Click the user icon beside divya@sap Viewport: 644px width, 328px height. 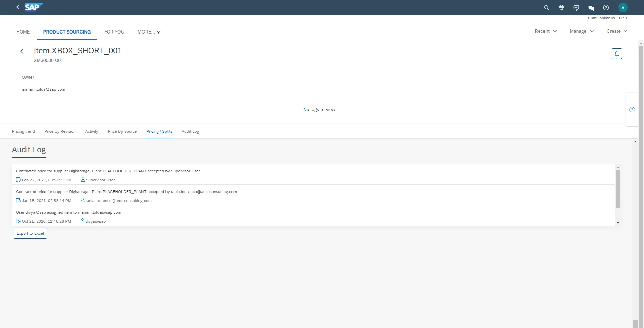(x=82, y=221)
